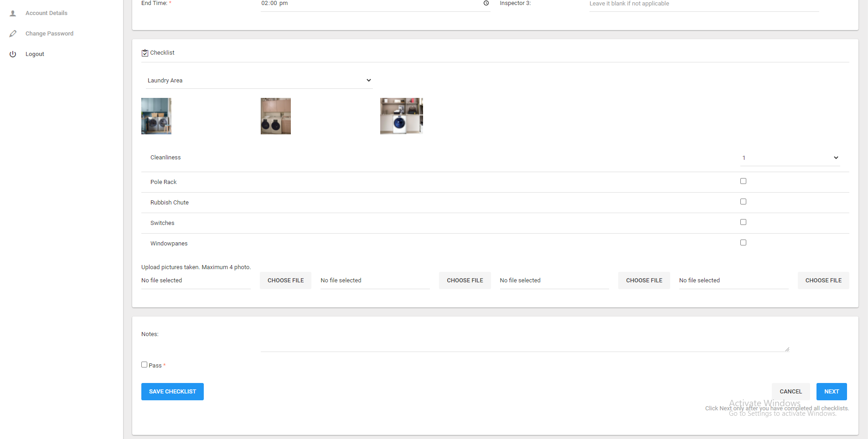Select Logout from the sidebar
868x439 pixels.
[35, 54]
